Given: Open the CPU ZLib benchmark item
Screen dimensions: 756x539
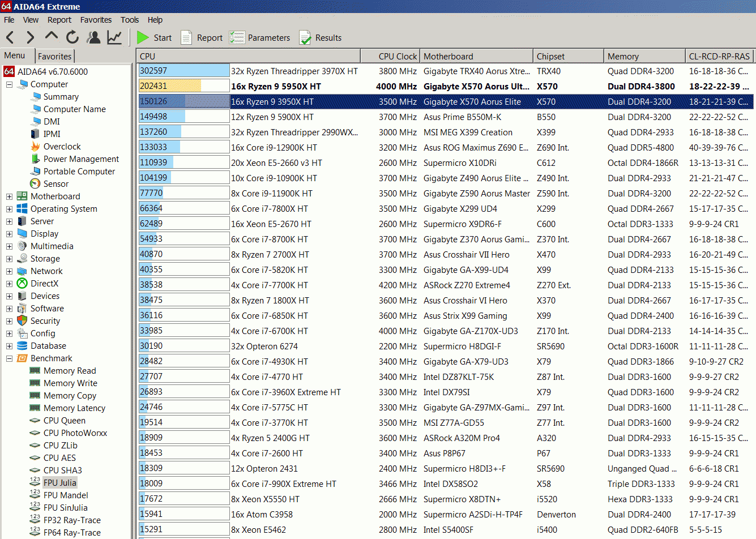Looking at the screenshot, I should coord(61,446).
